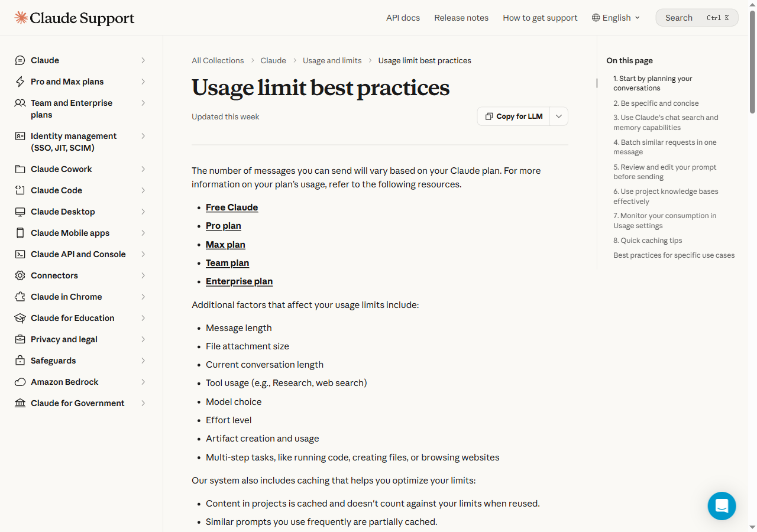Click the Claude Support starburst logo
Image resolution: width=757 pixels, height=532 pixels.
click(21, 18)
